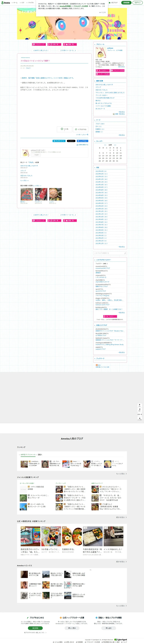
Task: Click メッセージを送る in the profile panel
Action: pos(103,74)
